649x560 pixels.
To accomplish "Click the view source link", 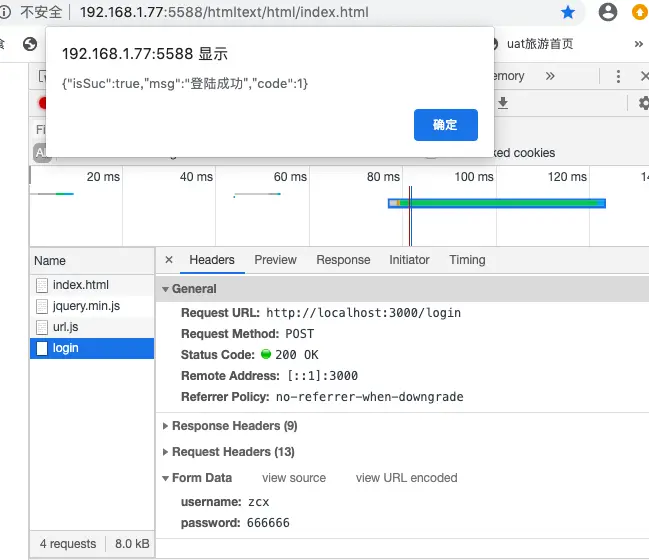I will click(x=294, y=478).
